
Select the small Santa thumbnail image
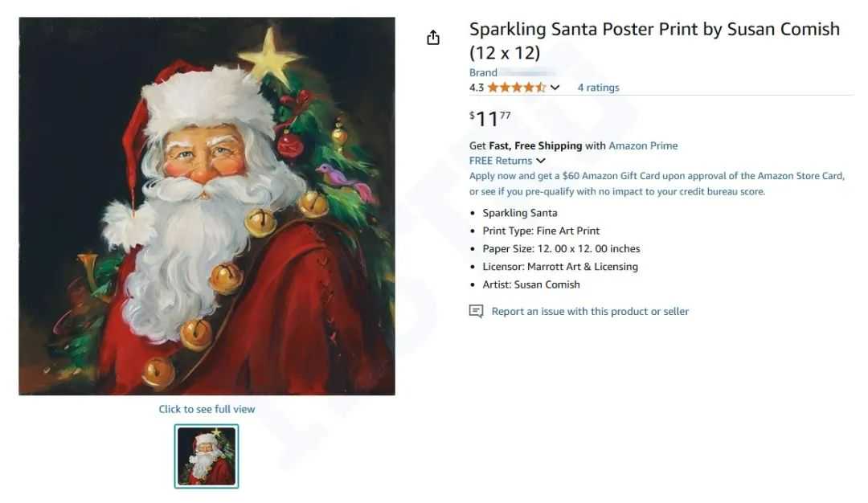(x=207, y=456)
